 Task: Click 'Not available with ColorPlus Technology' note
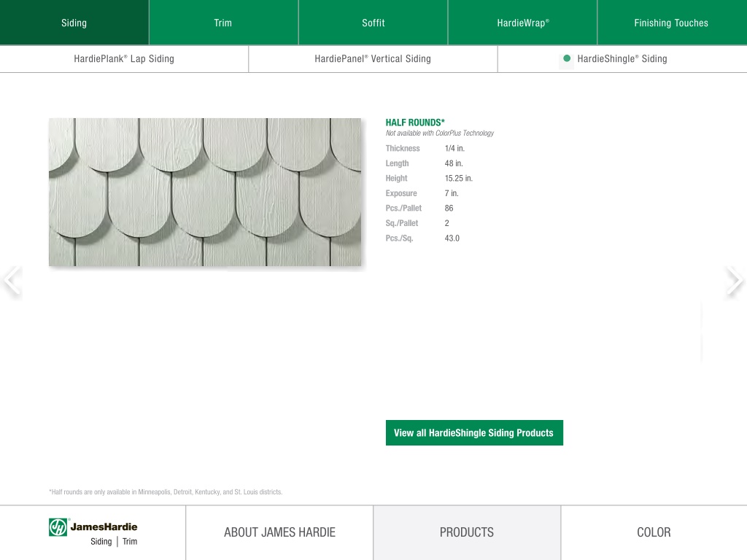tap(440, 133)
